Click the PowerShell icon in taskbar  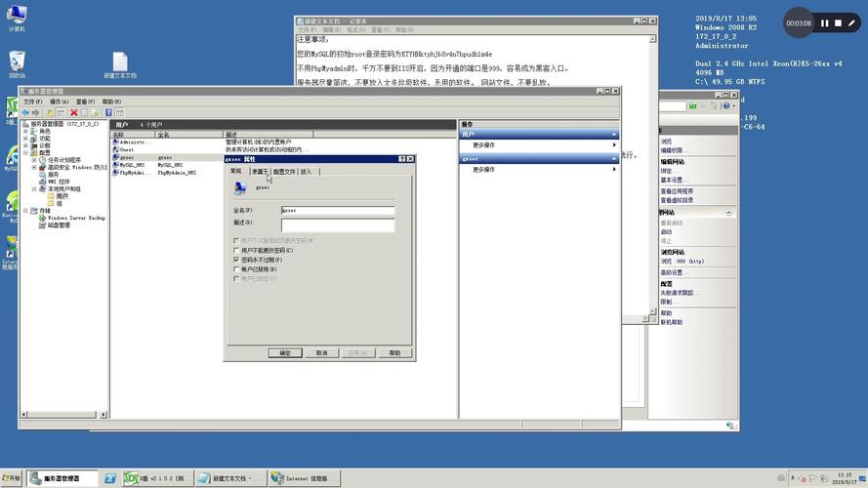pyautogui.click(x=110, y=478)
